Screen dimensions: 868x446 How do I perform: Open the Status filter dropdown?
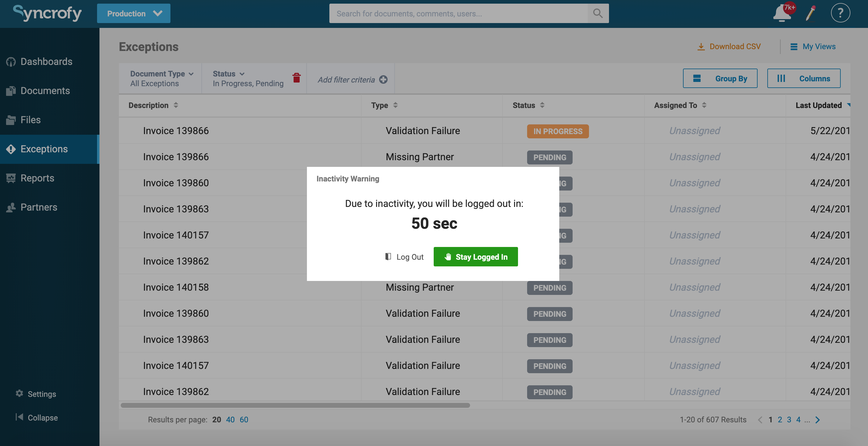(x=228, y=73)
